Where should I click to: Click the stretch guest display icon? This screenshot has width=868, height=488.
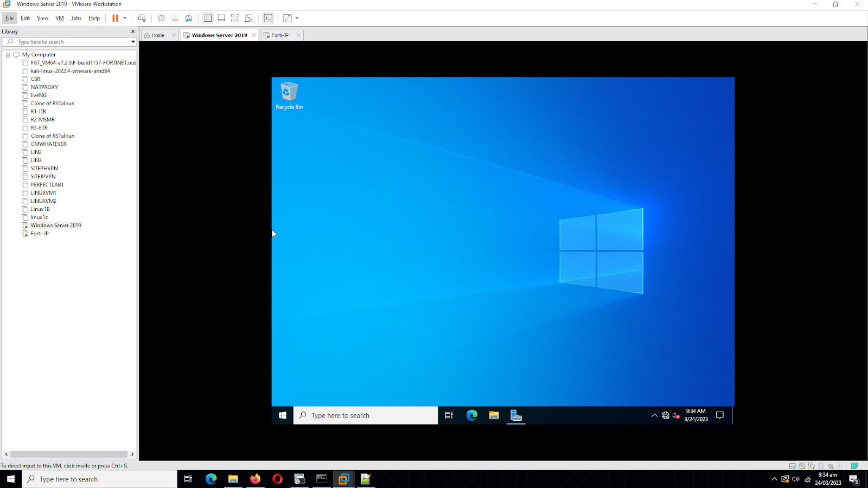(x=288, y=18)
